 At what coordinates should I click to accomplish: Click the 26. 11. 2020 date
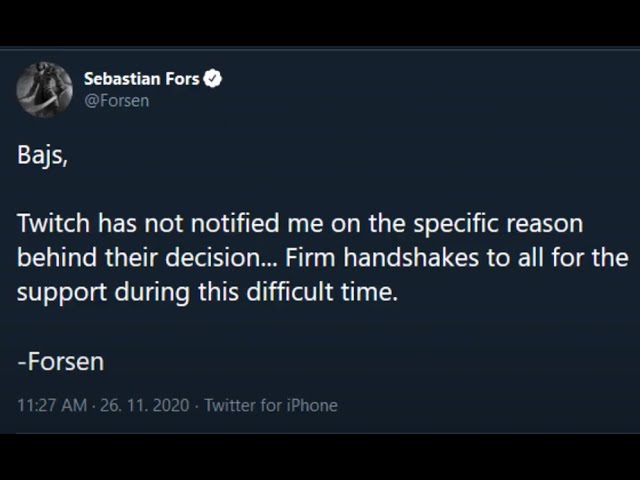(147, 405)
